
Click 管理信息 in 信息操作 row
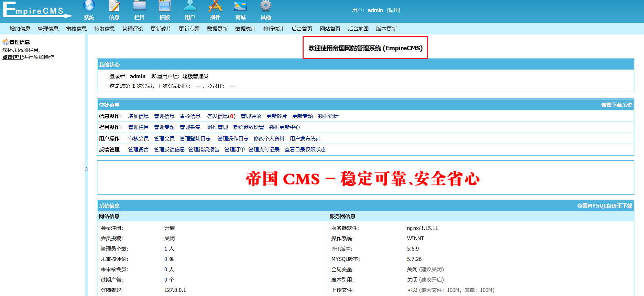tap(164, 116)
